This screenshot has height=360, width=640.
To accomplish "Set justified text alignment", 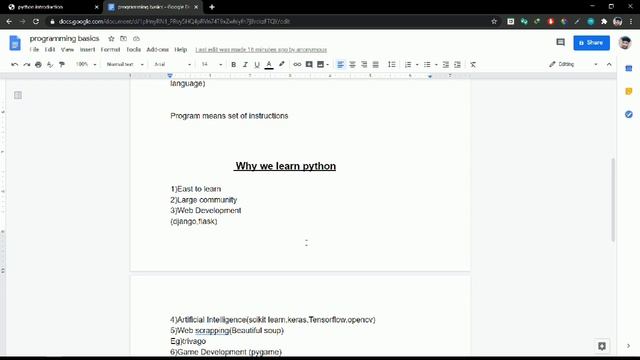I will (376, 64).
